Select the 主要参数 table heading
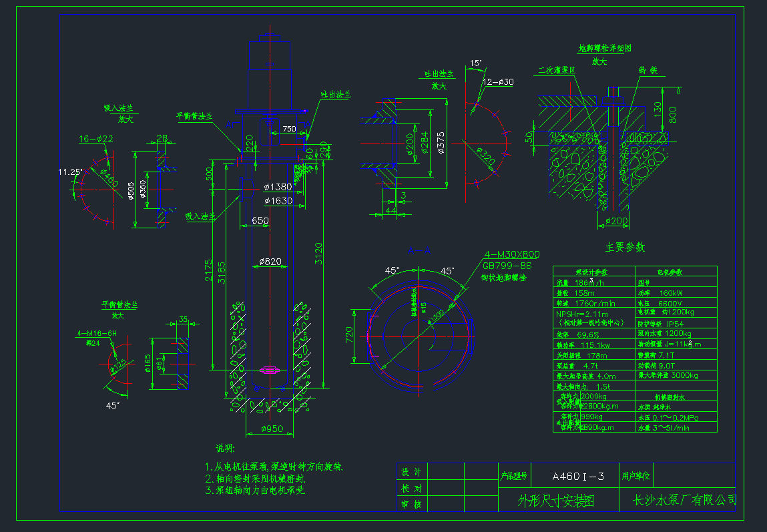The image size is (767, 532). (x=625, y=248)
